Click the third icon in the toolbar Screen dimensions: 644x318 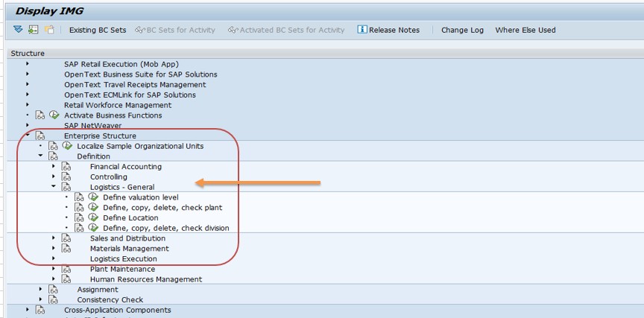pyautogui.click(x=49, y=30)
